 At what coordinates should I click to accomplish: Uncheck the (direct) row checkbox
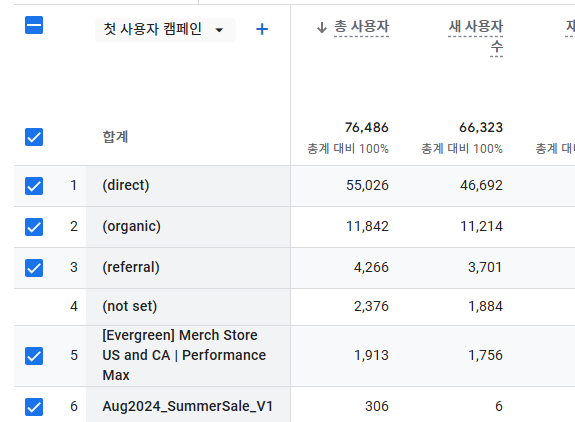(x=34, y=186)
